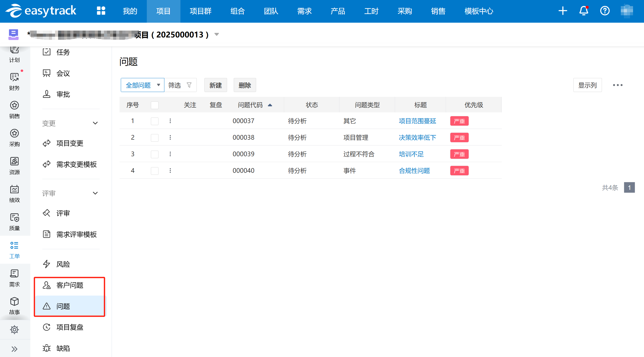Sort by the 问题代码 column header
Viewport: 644px width, 357px height.
coord(250,105)
